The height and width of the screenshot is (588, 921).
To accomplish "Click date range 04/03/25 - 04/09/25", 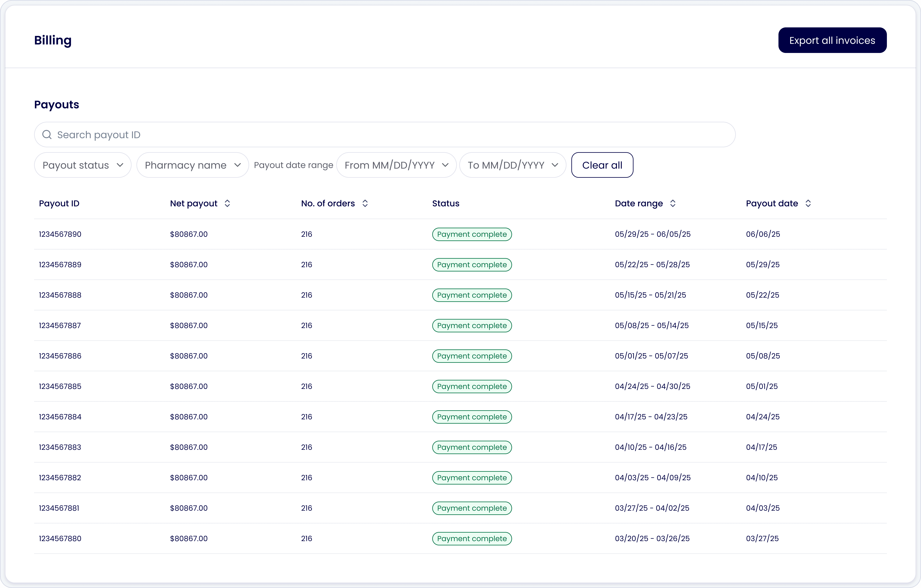I will click(x=653, y=478).
